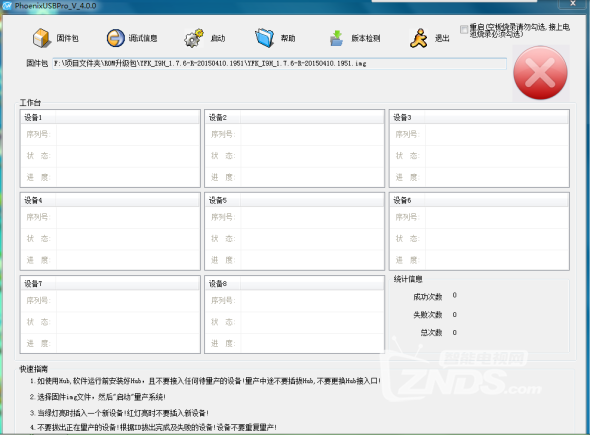Click 进度 row in 设备6
The width and height of the screenshot is (590, 435).
(x=479, y=260)
